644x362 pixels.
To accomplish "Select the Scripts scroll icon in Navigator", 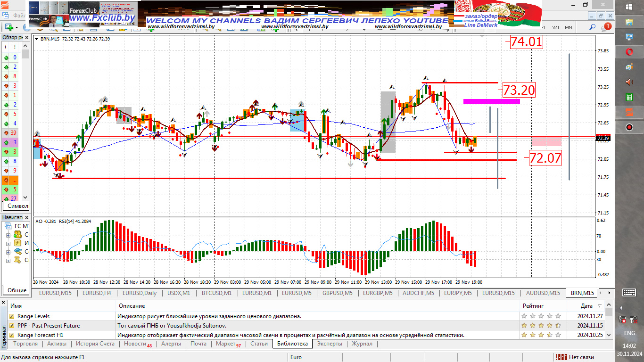I will coord(17,260).
